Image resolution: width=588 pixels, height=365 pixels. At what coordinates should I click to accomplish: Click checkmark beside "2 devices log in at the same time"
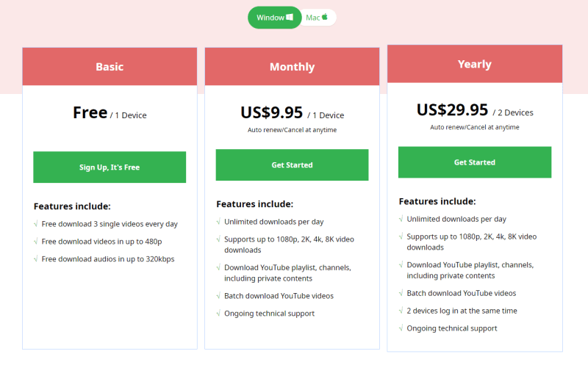(401, 311)
